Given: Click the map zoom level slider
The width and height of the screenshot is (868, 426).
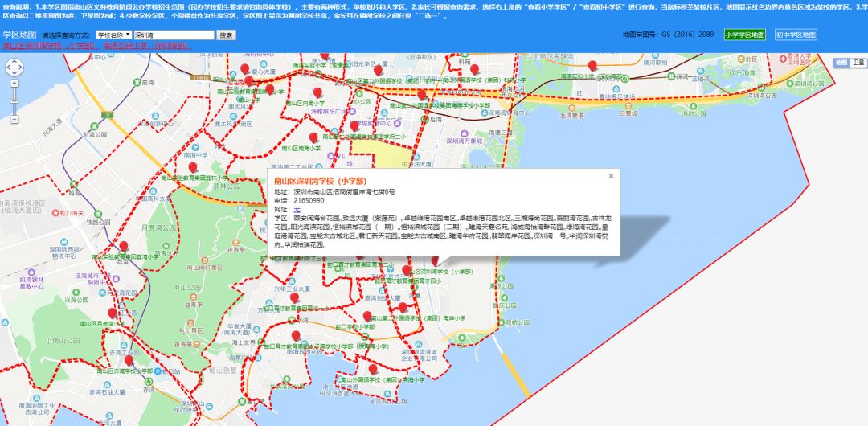Looking at the screenshot, I should [x=14, y=102].
